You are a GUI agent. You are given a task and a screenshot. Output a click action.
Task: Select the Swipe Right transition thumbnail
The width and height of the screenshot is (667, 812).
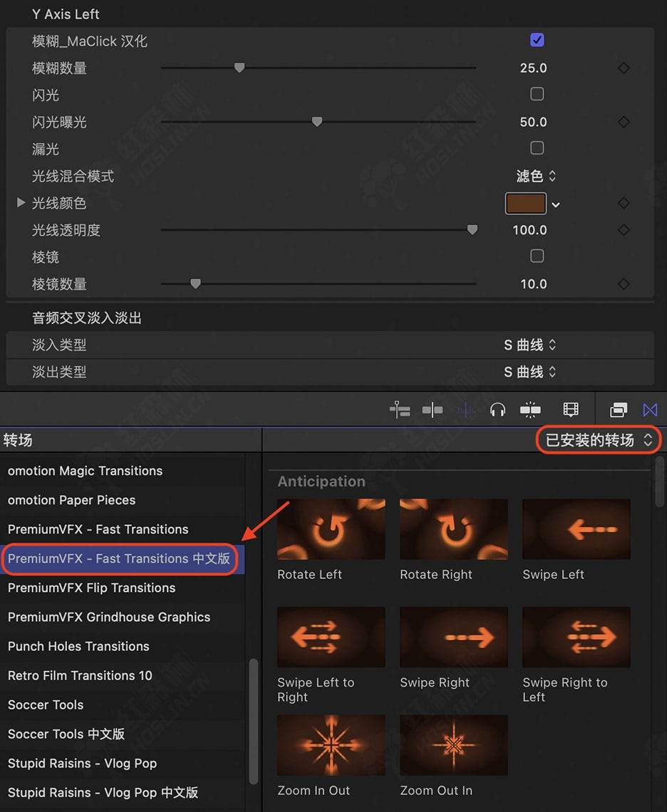[x=454, y=637]
